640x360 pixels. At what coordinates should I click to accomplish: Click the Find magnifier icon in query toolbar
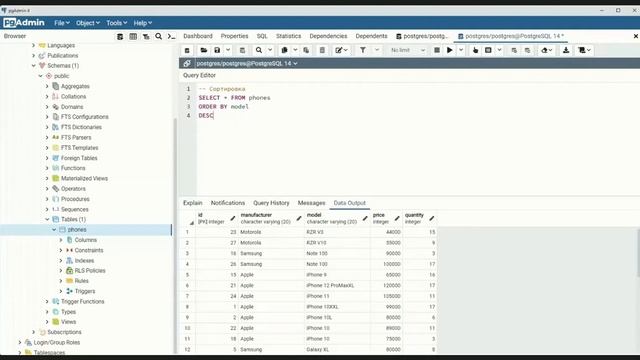click(259, 50)
